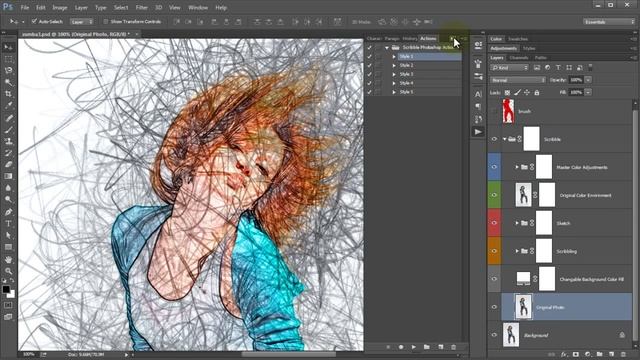640x360 pixels.
Task: Filter layers by pixel layer icon
Action: (537, 68)
